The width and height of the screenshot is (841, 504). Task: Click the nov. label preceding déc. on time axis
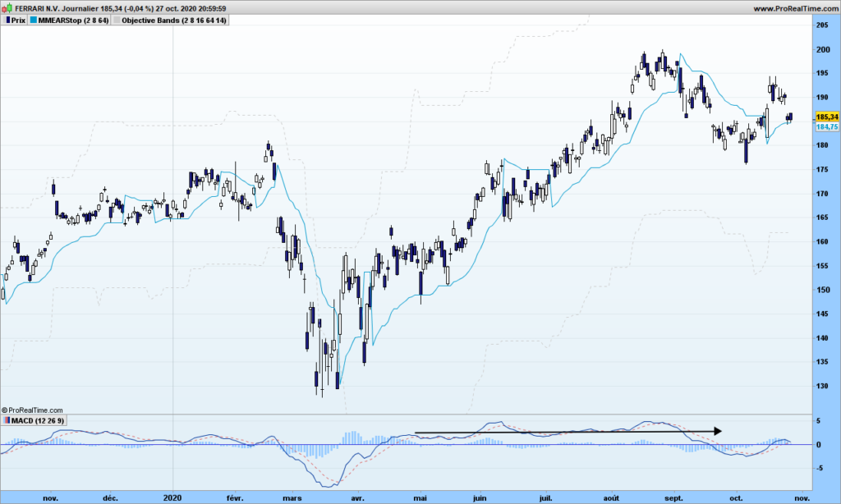pos(50,498)
